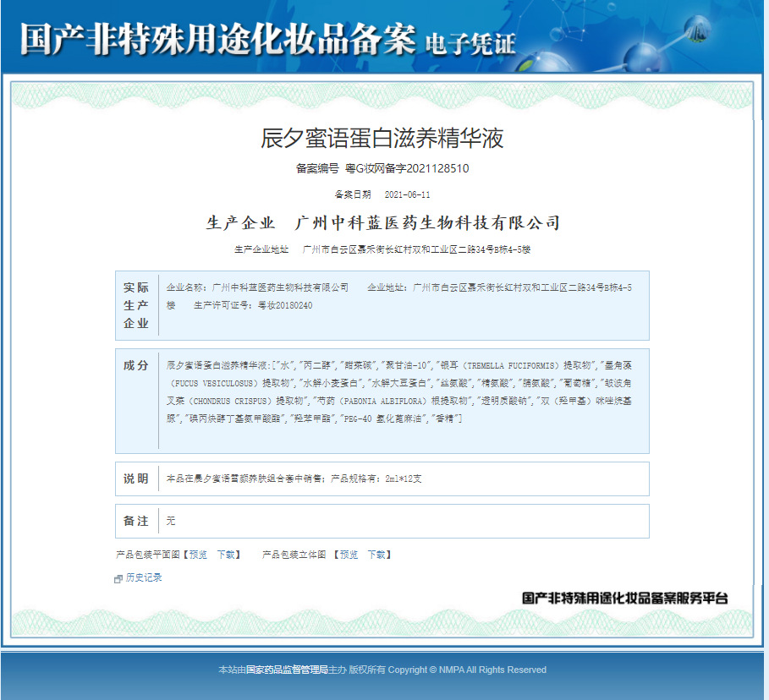This screenshot has width=769, height=700.
Task: Click the TREMELLA FUCIFORMIS ingredient text
Action: [510, 365]
